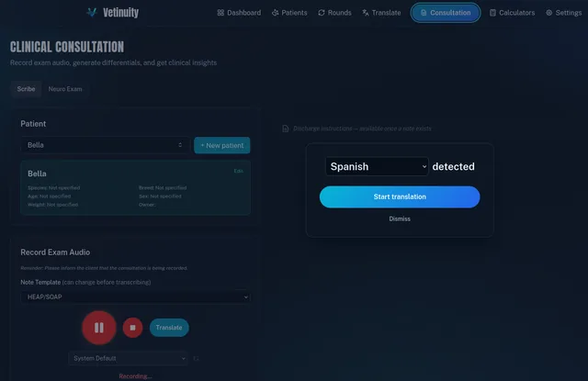Click the Vetinuity logo icon
This screenshot has width=588, height=381.
(92, 12)
